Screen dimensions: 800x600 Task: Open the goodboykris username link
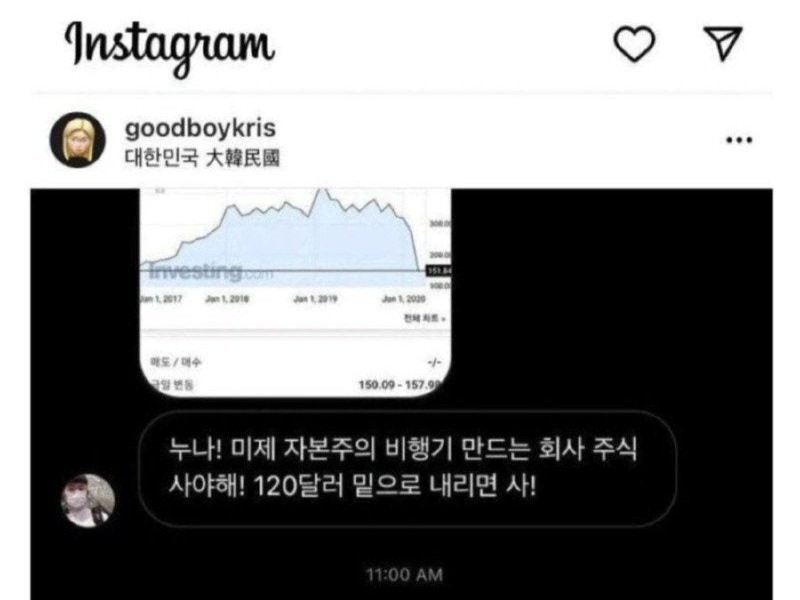pyautogui.click(x=201, y=128)
